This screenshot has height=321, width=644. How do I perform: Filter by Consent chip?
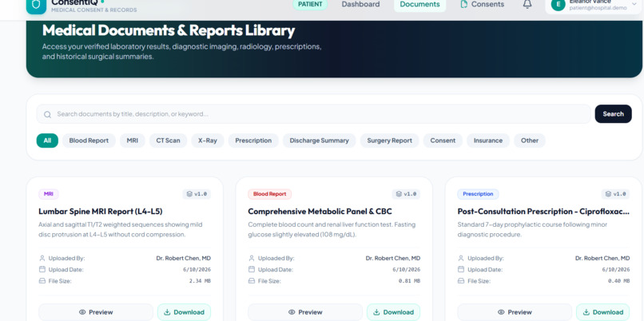[x=443, y=141]
